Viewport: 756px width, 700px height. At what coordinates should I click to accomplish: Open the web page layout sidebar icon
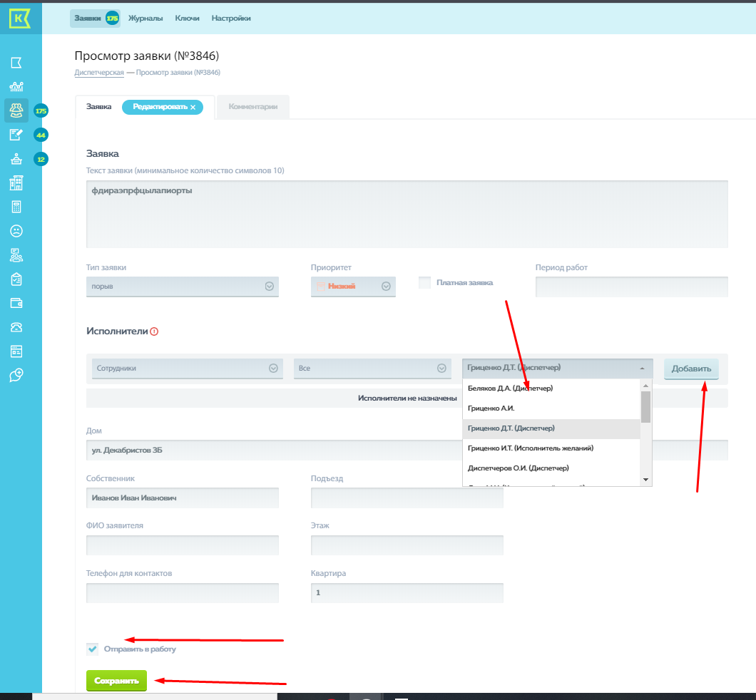[16, 351]
